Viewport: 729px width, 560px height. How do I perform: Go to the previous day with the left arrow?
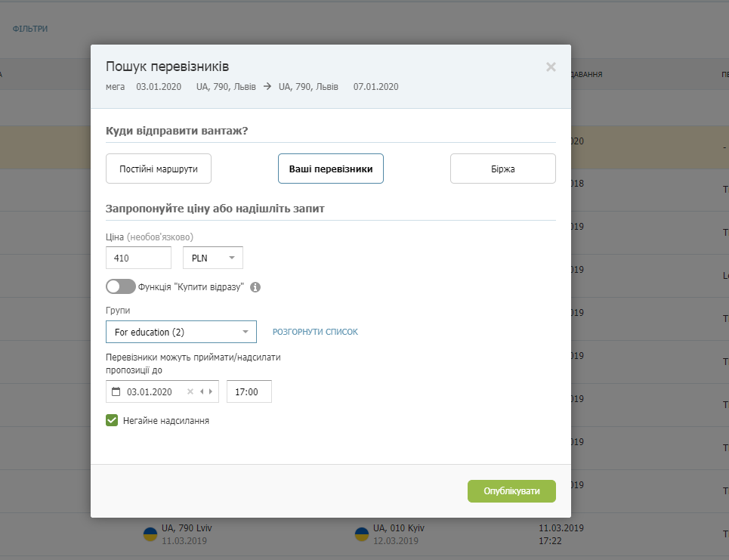click(202, 391)
